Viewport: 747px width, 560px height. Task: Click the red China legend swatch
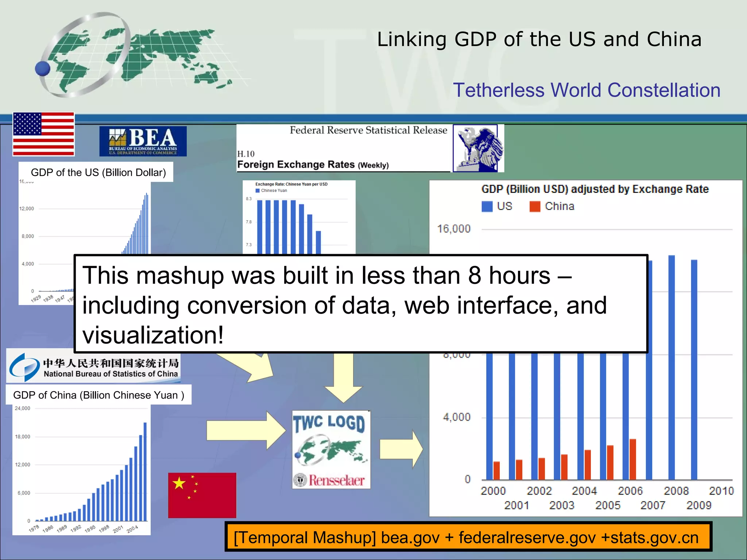tap(535, 206)
